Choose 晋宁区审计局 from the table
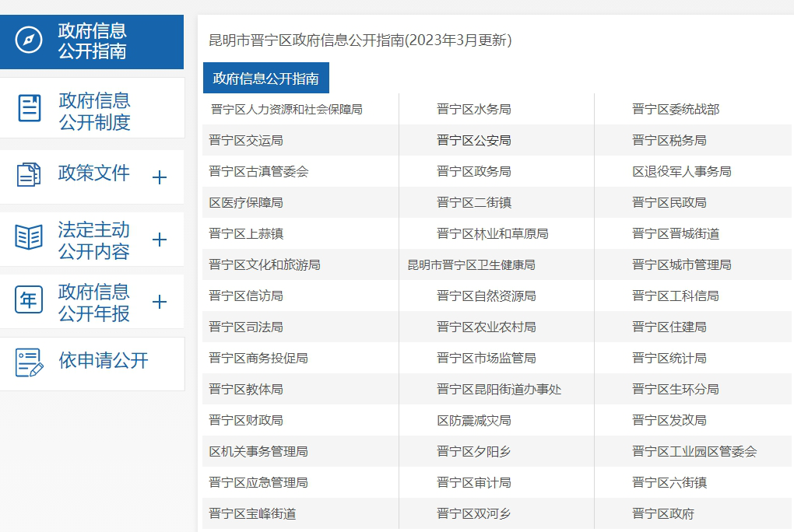The width and height of the screenshot is (794, 532). pyautogui.click(x=474, y=483)
